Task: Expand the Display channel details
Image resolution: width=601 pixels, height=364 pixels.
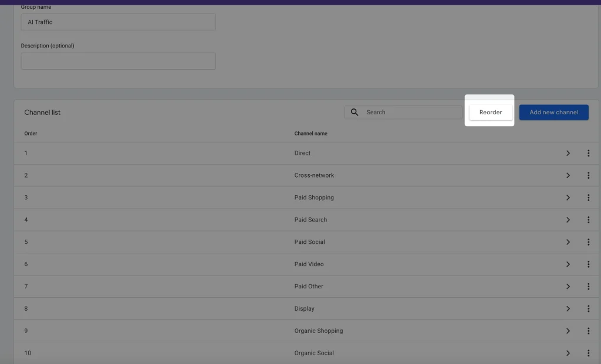Action: tap(568, 308)
